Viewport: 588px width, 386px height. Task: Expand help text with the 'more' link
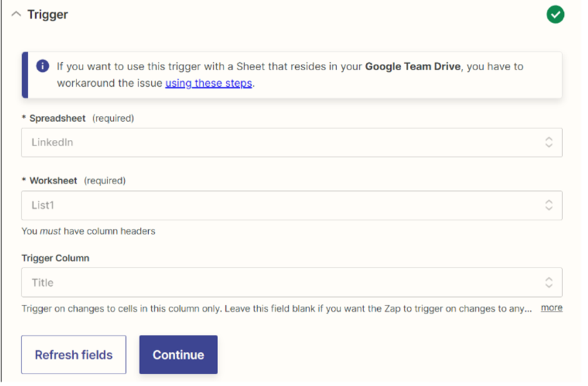click(551, 308)
